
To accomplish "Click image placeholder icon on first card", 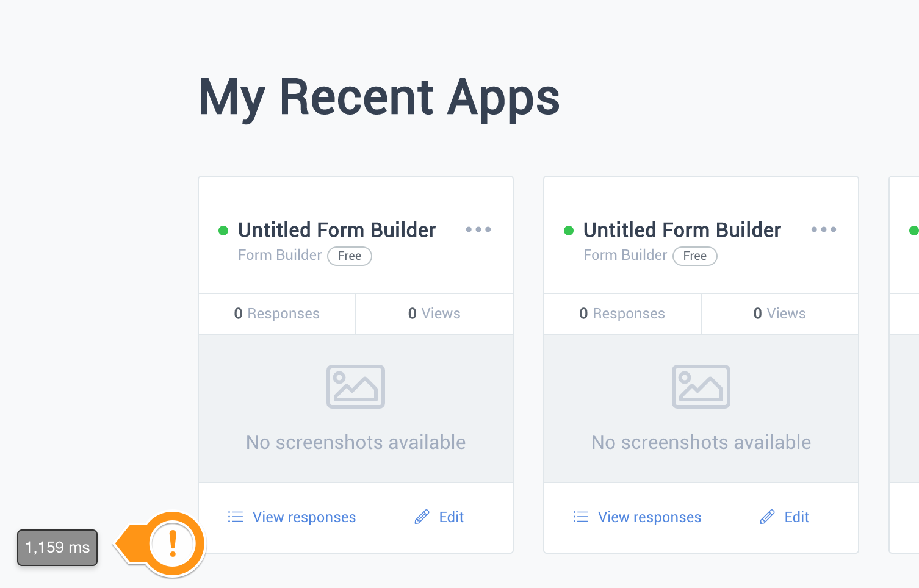I will point(356,387).
